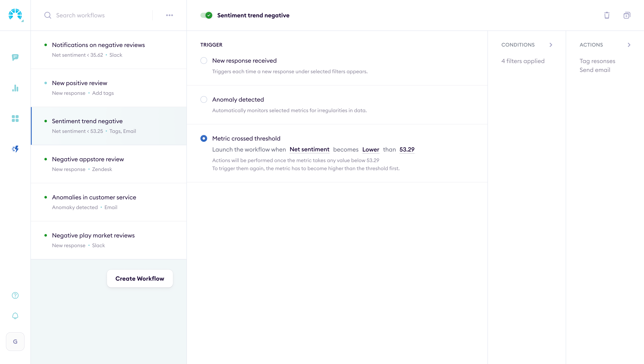The height and width of the screenshot is (364, 644).
Task: Open the Net sentiment metric selector
Action: point(309,149)
